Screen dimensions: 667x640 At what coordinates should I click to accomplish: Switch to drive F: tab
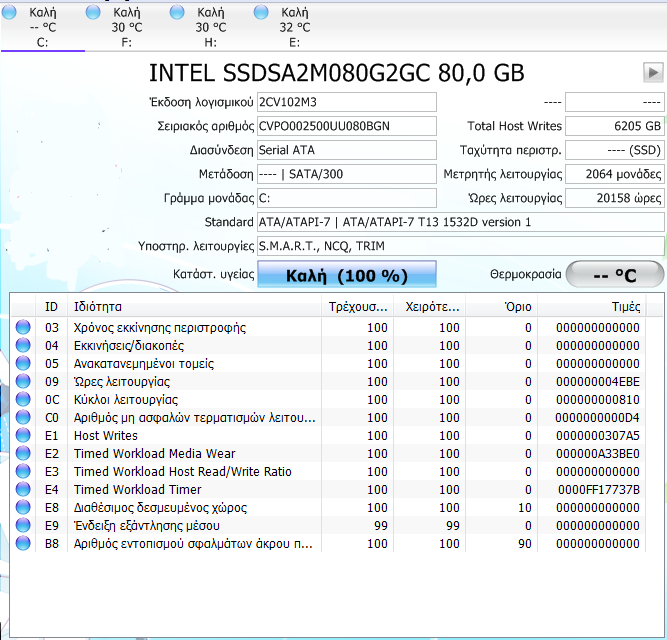pyautogui.click(x=127, y=27)
